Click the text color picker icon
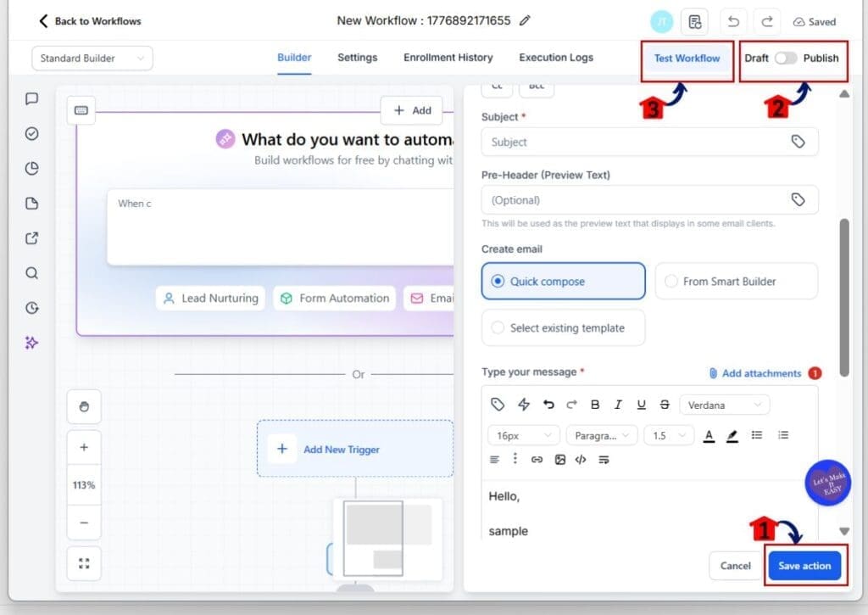 [x=709, y=435]
